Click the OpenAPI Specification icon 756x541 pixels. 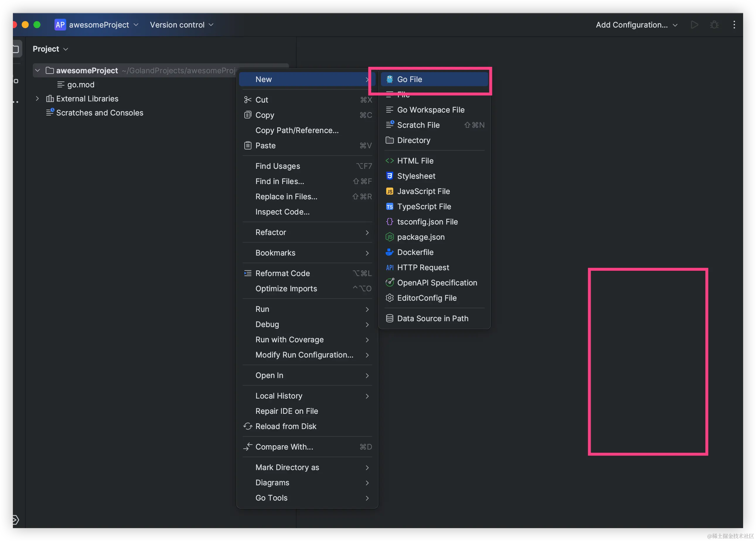pos(389,283)
